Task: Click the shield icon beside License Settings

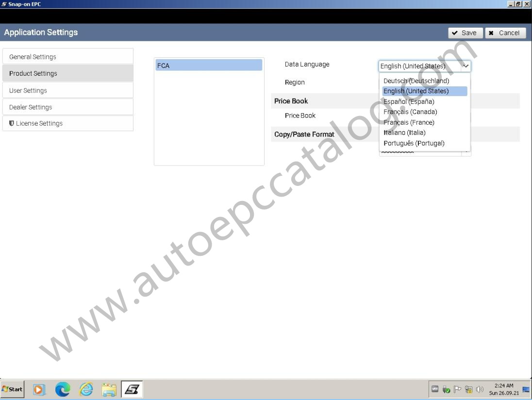Action: coord(12,123)
